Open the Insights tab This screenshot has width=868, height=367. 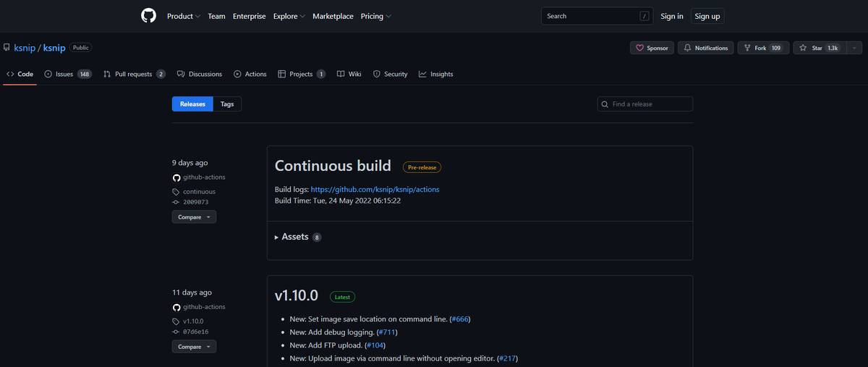pos(436,74)
